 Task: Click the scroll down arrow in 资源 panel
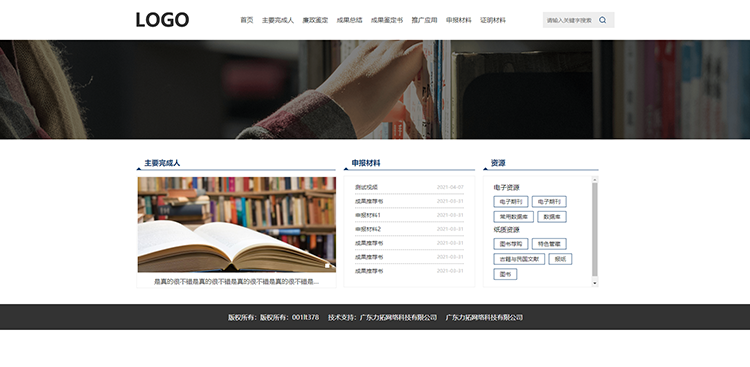click(x=595, y=283)
